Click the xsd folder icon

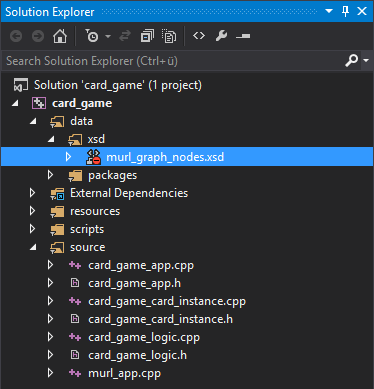[x=75, y=140]
